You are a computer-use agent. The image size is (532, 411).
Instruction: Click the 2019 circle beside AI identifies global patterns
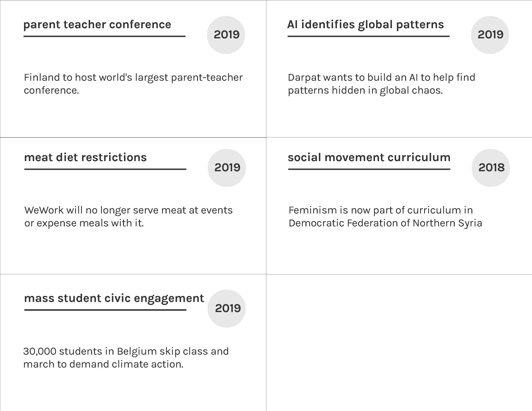490,35
